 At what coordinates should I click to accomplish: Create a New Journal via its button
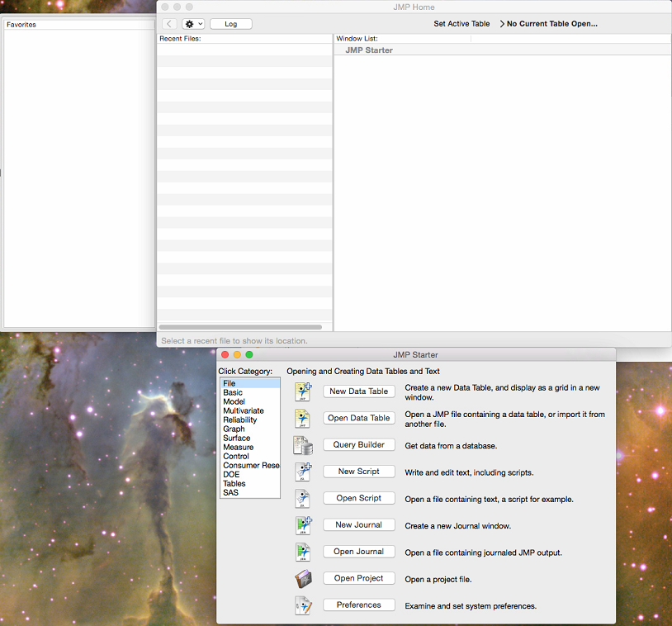pos(359,524)
